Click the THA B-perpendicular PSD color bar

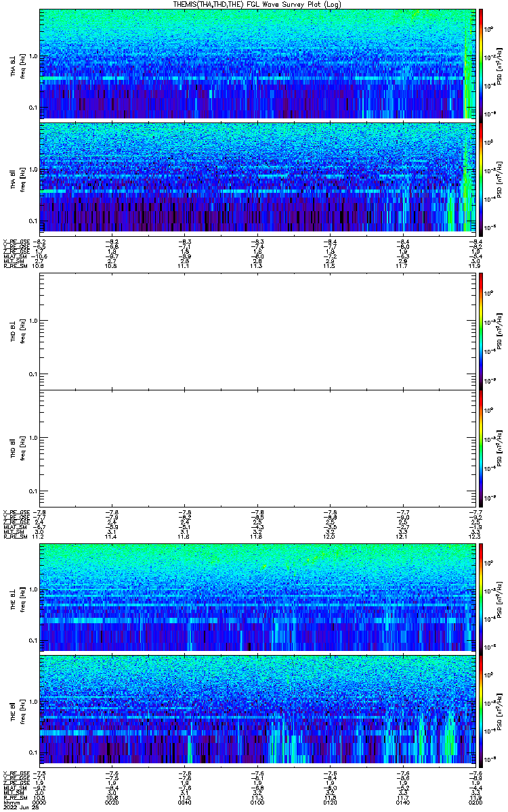pos(482,64)
